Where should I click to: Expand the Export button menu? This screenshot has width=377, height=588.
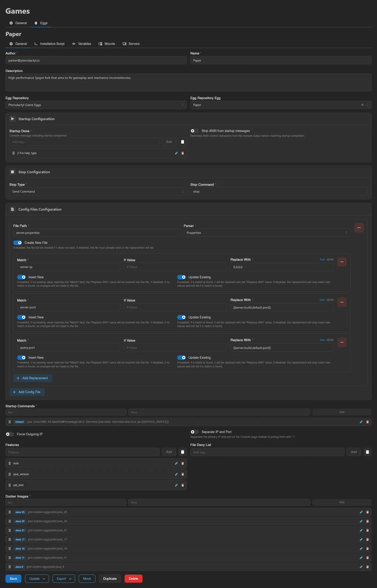(64, 579)
